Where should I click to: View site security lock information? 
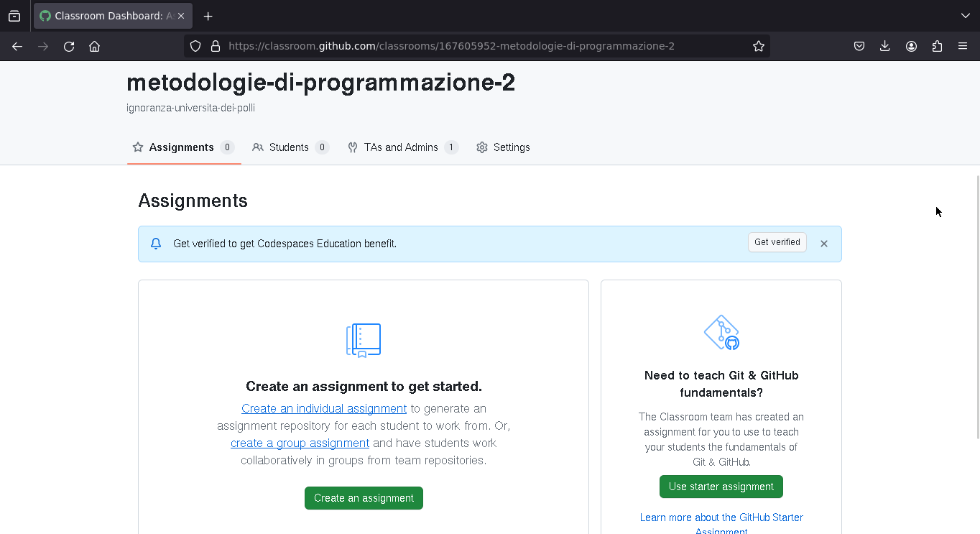point(215,46)
